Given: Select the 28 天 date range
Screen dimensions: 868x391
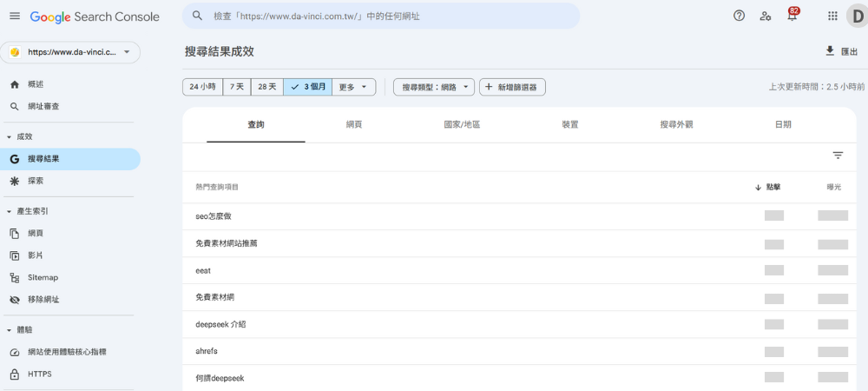Looking at the screenshot, I should [x=266, y=87].
